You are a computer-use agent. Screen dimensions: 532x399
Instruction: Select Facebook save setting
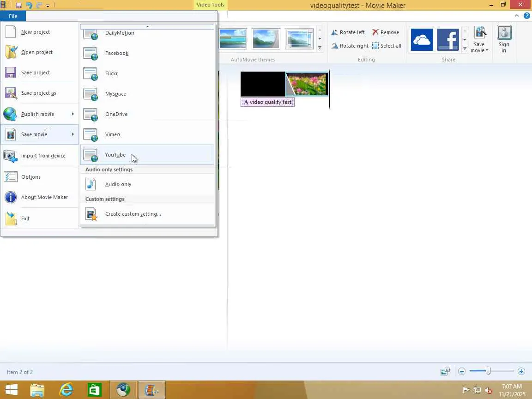(147, 53)
